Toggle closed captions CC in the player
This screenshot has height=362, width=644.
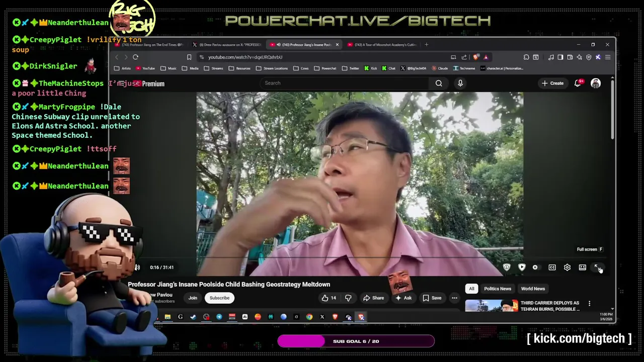(x=552, y=267)
